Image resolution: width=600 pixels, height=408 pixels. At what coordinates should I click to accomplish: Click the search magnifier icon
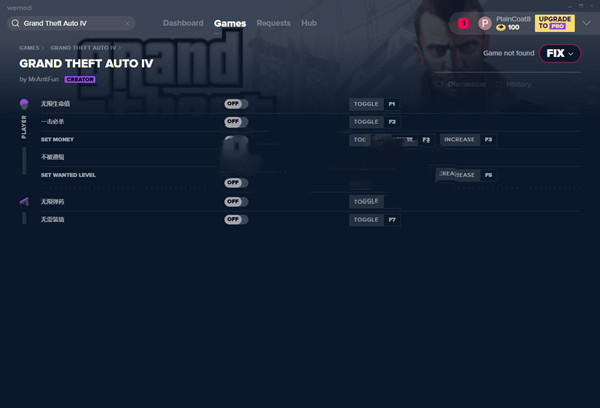pos(15,23)
